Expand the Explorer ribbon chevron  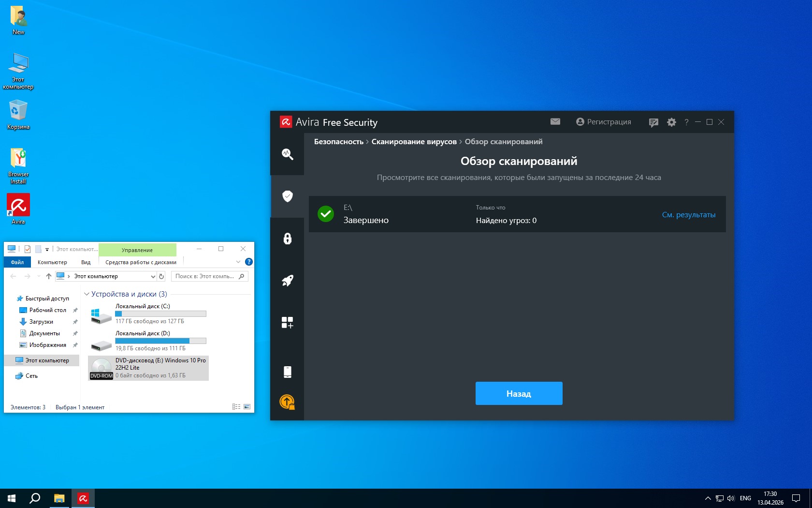coord(238,262)
